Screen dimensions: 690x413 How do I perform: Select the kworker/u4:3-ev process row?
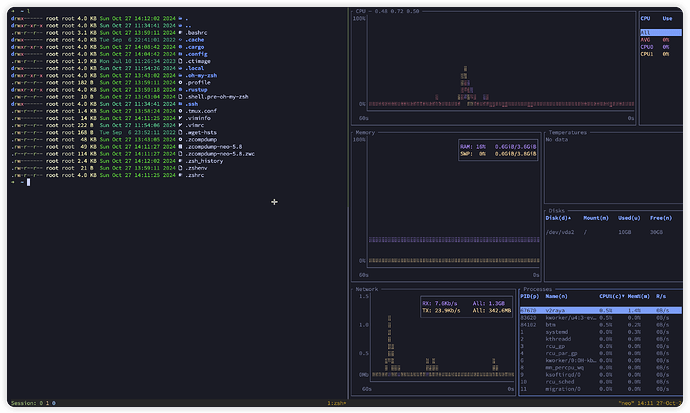[601, 318]
